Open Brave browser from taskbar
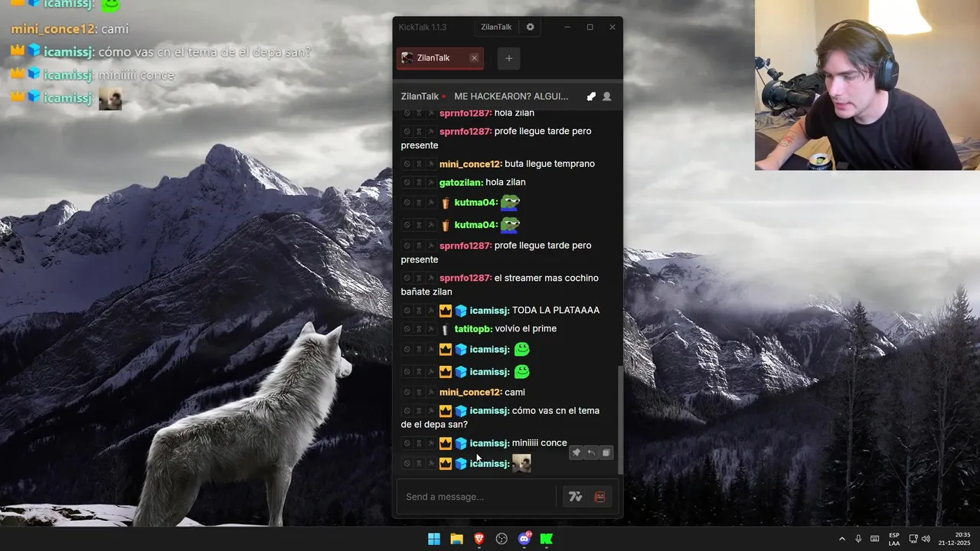The image size is (980, 551). pyautogui.click(x=479, y=539)
